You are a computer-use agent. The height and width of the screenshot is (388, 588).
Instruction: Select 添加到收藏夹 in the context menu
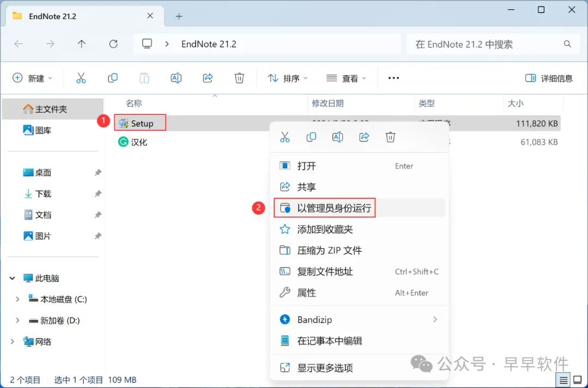pos(359,229)
